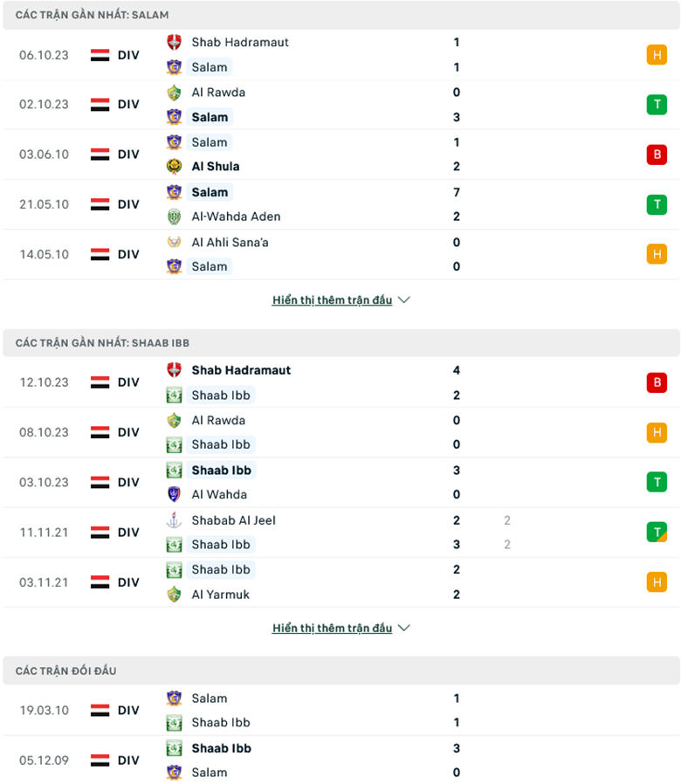Click Al Rawda crest in 02.10.23 match
Viewport: 681px width, 784px height.
[174, 93]
